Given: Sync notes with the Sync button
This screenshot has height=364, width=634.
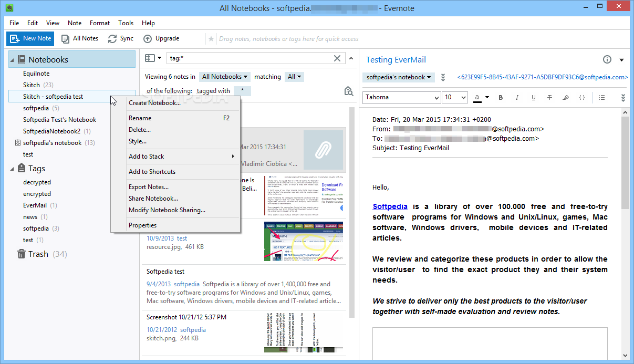Looking at the screenshot, I should click(121, 38).
